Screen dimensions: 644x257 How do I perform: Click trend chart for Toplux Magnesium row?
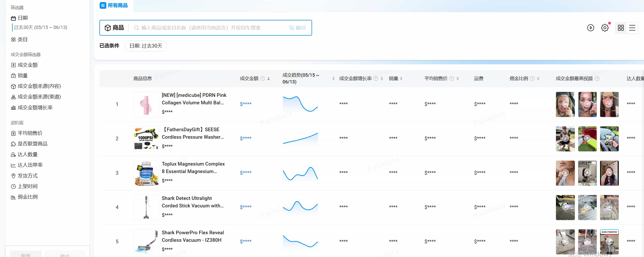click(300, 173)
